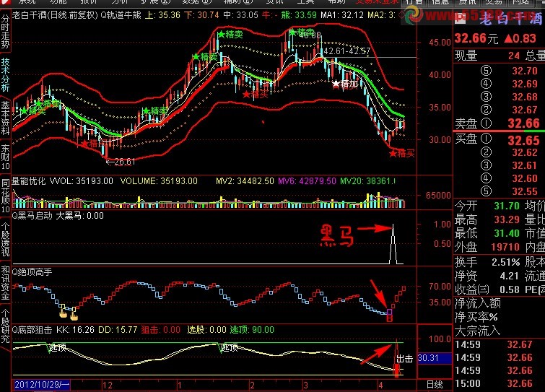Click the white ★精加 star marker
The width and height of the screenshot is (545, 392).
coord(345,84)
